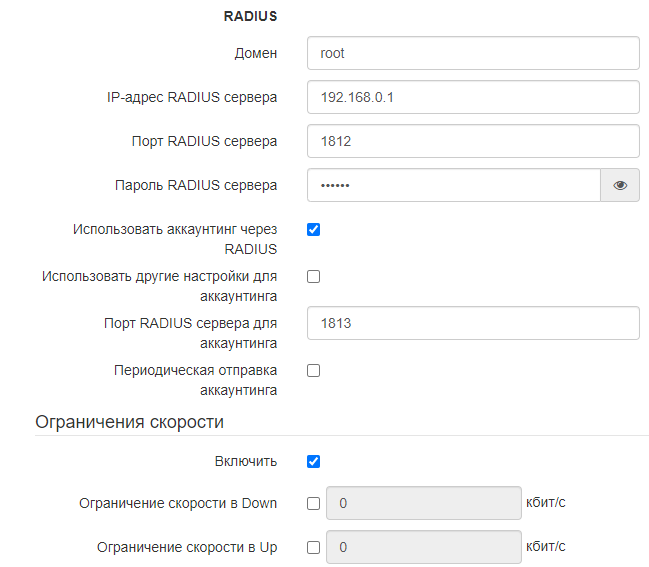This screenshot has width=649, height=567.
Task: Click the Домен label text
Action: [x=255, y=53]
